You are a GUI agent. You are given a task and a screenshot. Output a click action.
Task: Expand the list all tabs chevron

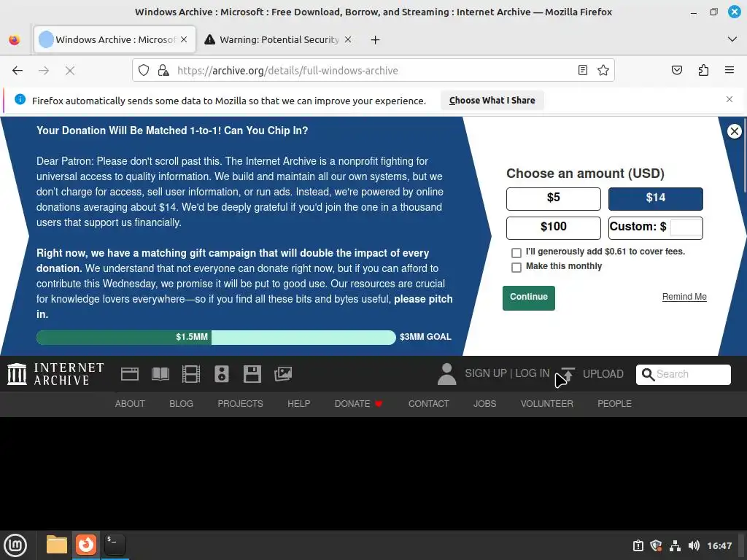[x=732, y=39]
